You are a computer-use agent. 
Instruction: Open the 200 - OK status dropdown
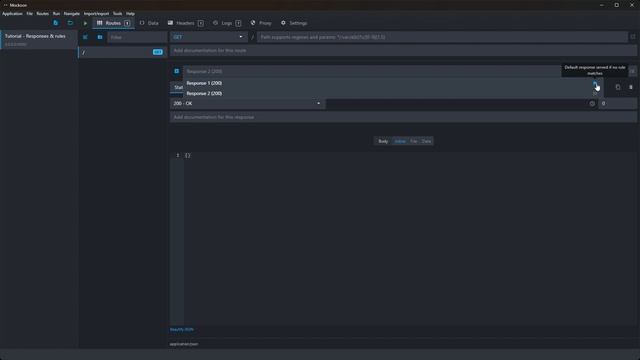(247, 104)
